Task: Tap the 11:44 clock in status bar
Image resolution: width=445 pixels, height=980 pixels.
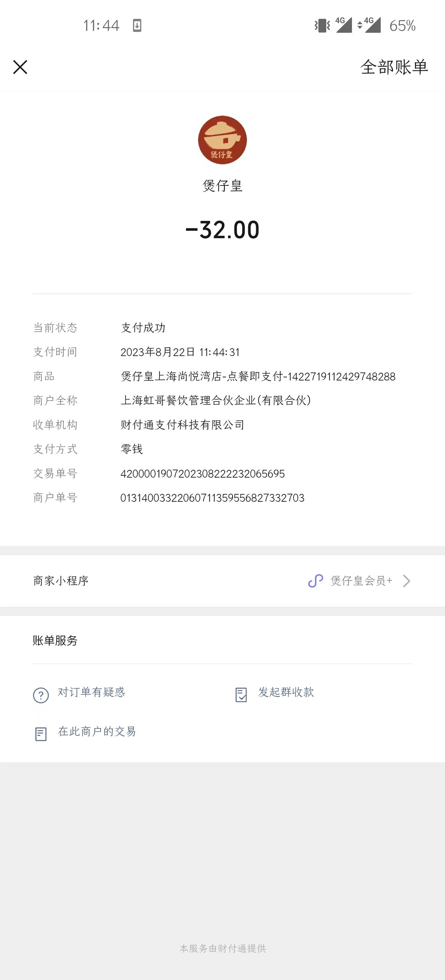Action: pyautogui.click(x=101, y=26)
